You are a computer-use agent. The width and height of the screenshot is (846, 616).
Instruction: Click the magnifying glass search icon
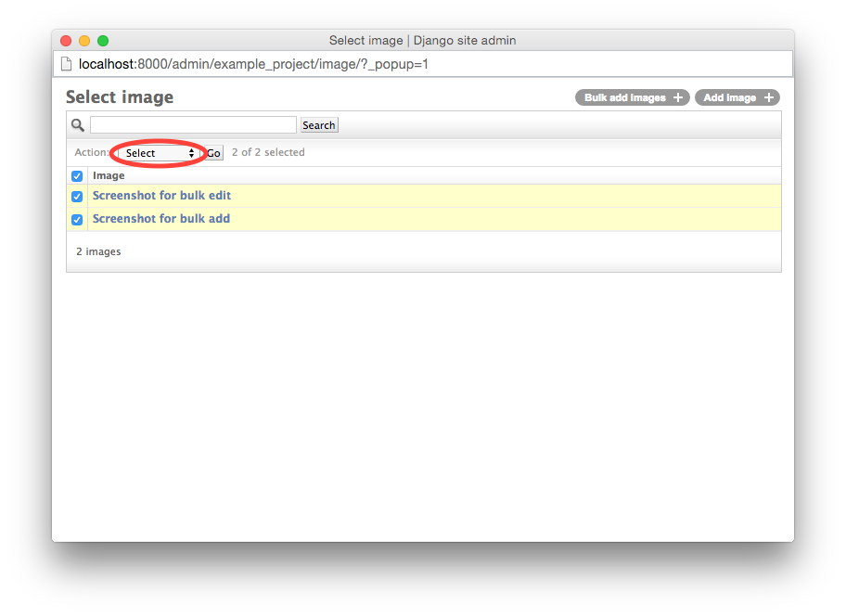(x=78, y=125)
